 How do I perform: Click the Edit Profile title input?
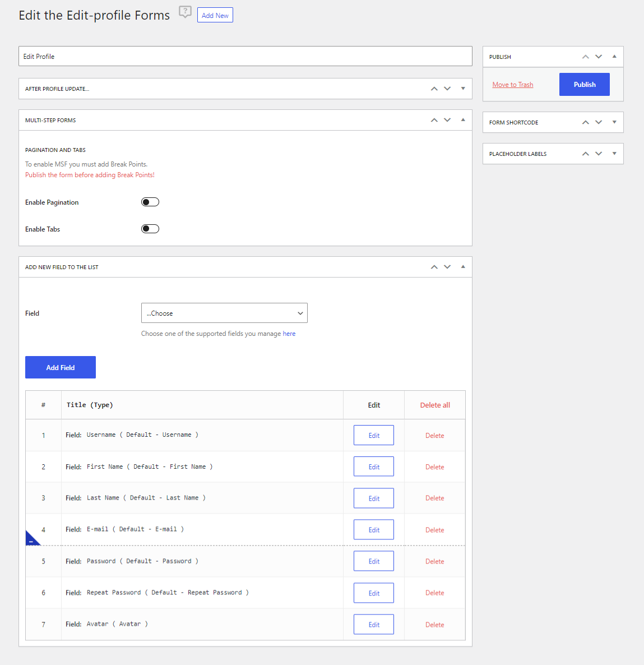245,56
